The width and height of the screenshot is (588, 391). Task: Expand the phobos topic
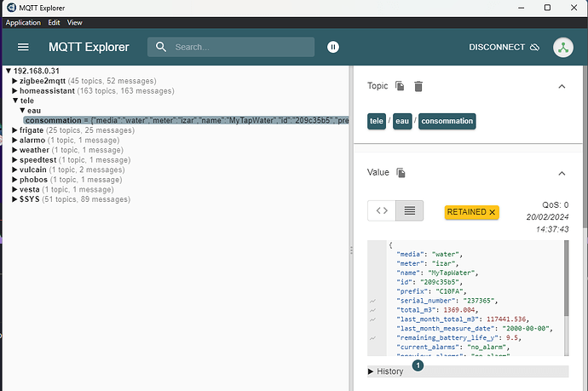14,179
